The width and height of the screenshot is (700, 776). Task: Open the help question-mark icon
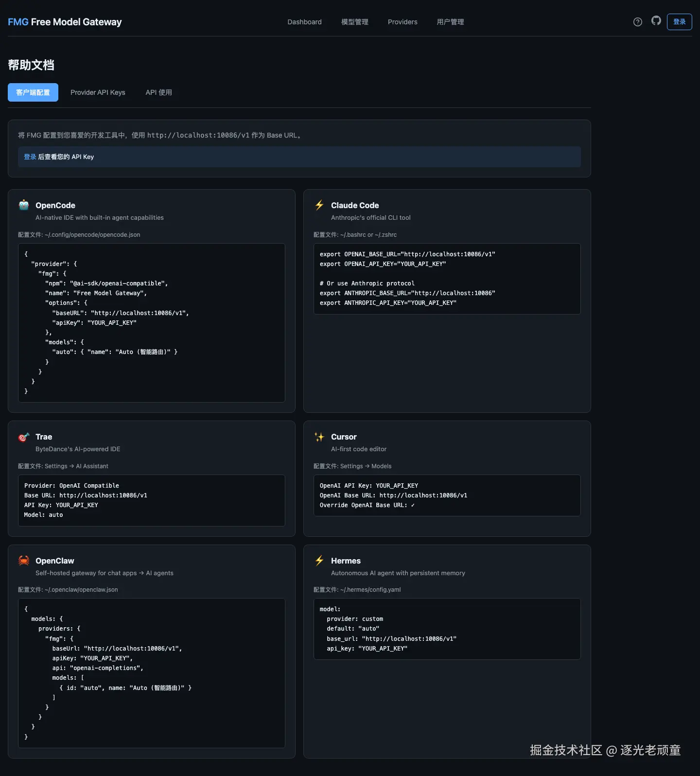click(x=638, y=22)
